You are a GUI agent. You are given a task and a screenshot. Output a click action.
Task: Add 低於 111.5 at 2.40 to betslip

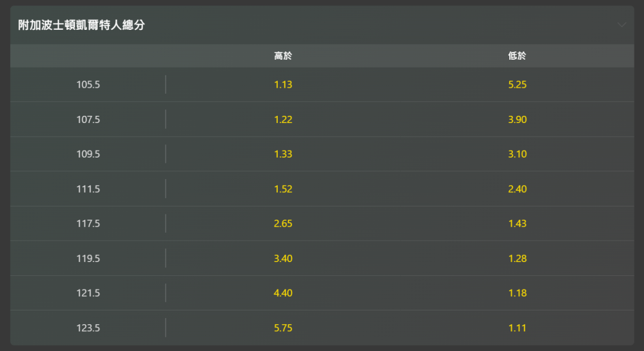pyautogui.click(x=518, y=189)
